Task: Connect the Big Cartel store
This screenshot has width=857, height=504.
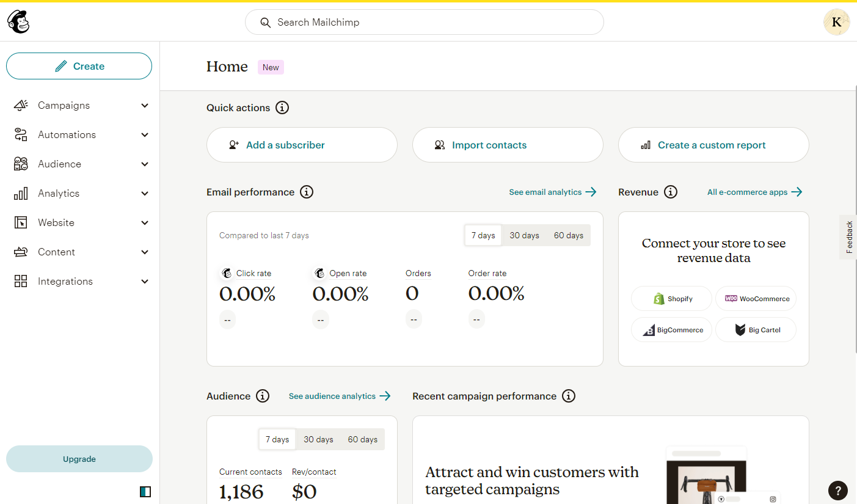Action: 756,330
